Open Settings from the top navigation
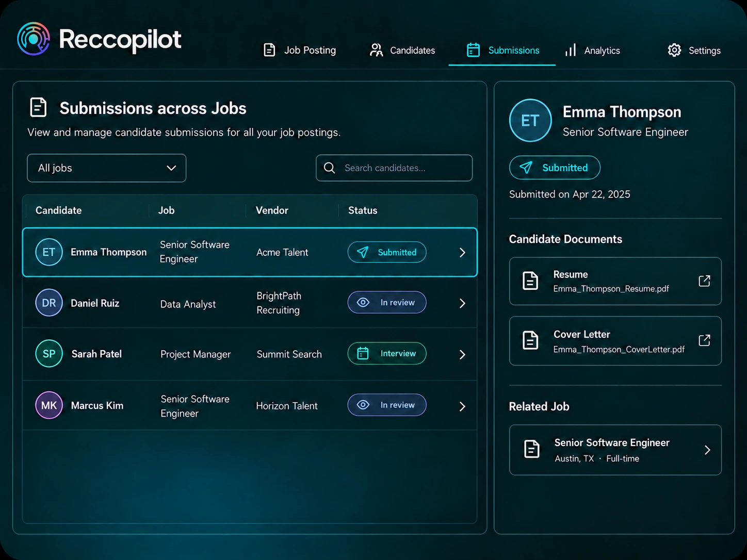This screenshot has height=560, width=747. 694,50
